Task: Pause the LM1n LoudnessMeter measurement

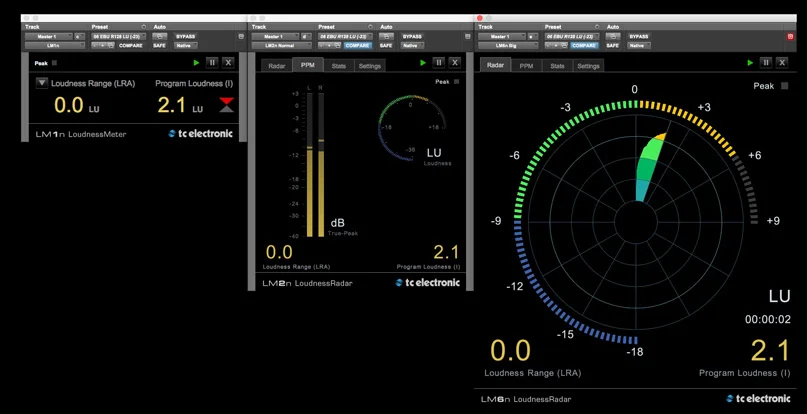Action: (x=212, y=63)
